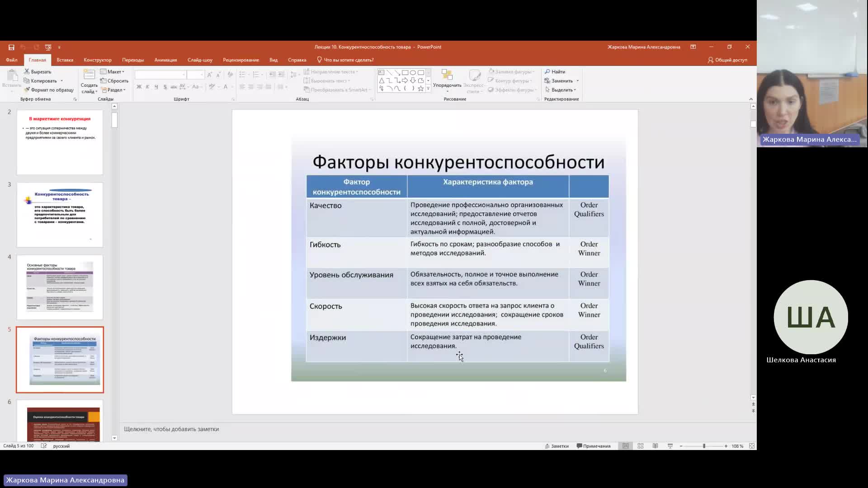Image resolution: width=868 pixels, height=488 pixels.
Task: Toggle bold (Ж) formatting
Action: click(x=139, y=87)
